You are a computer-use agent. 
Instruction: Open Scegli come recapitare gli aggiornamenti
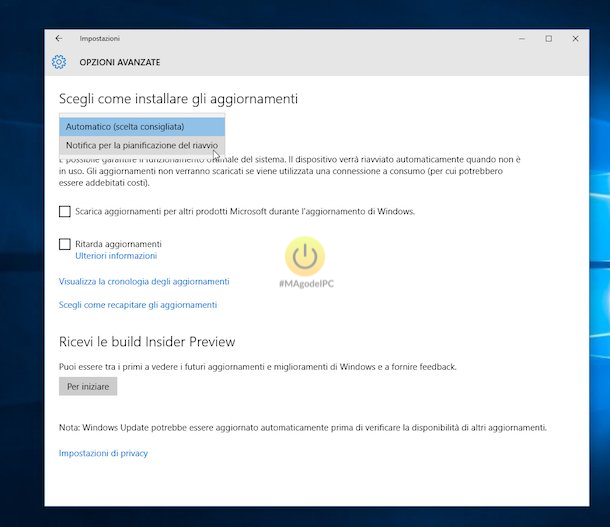(x=138, y=305)
